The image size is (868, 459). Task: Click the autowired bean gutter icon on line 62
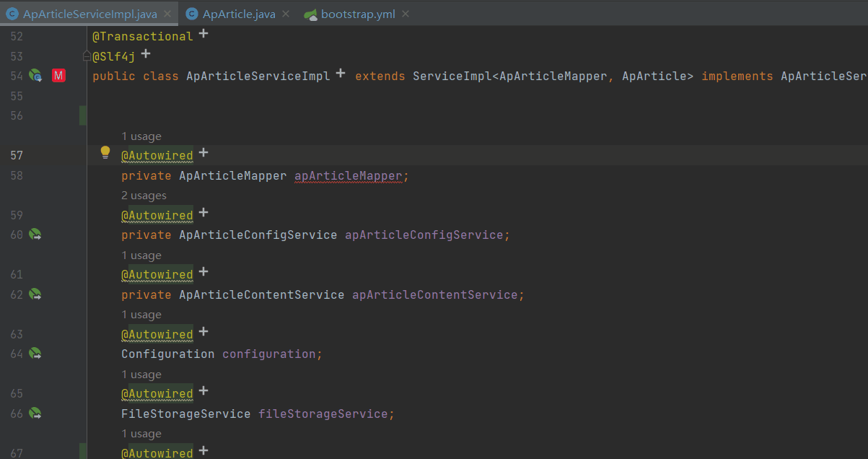[35, 294]
